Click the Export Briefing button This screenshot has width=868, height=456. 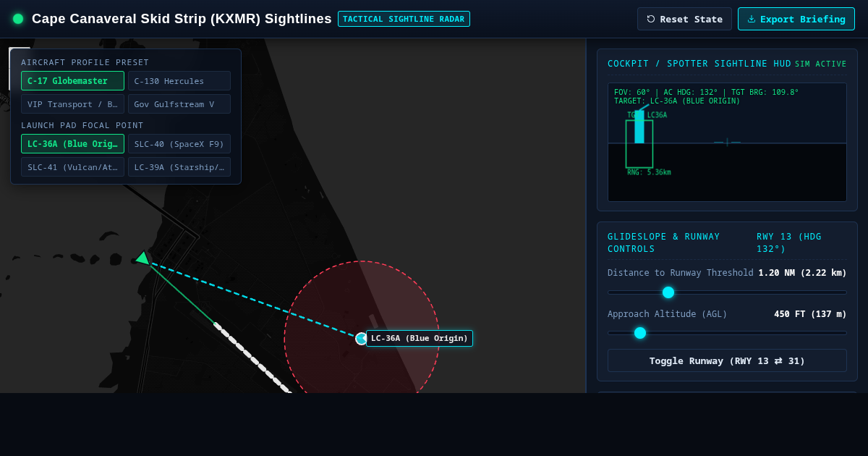[x=796, y=19]
